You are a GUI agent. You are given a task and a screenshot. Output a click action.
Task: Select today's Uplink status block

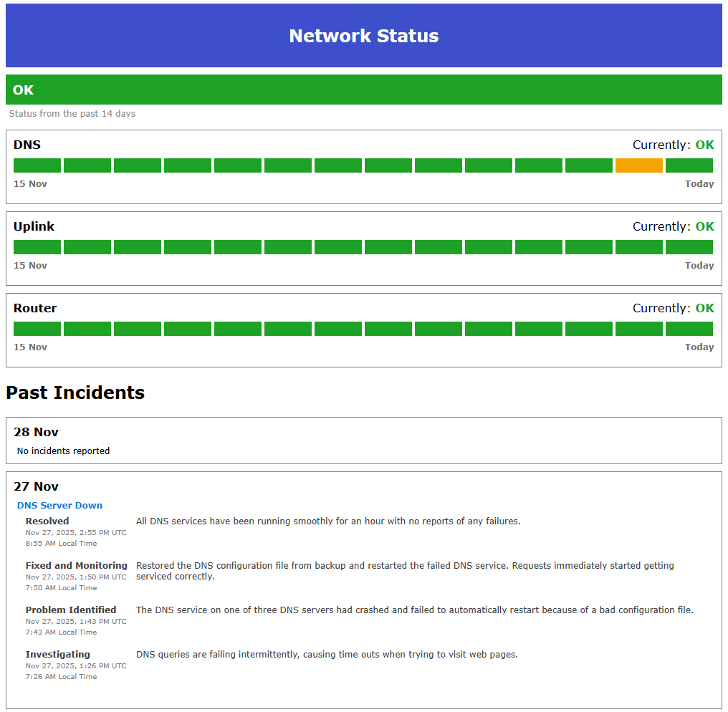pyautogui.click(x=689, y=246)
